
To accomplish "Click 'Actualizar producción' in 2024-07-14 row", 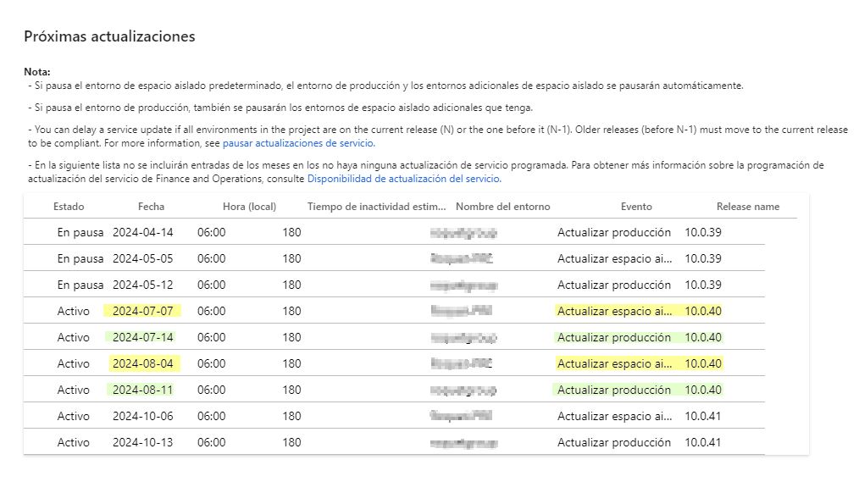I will 614,337.
